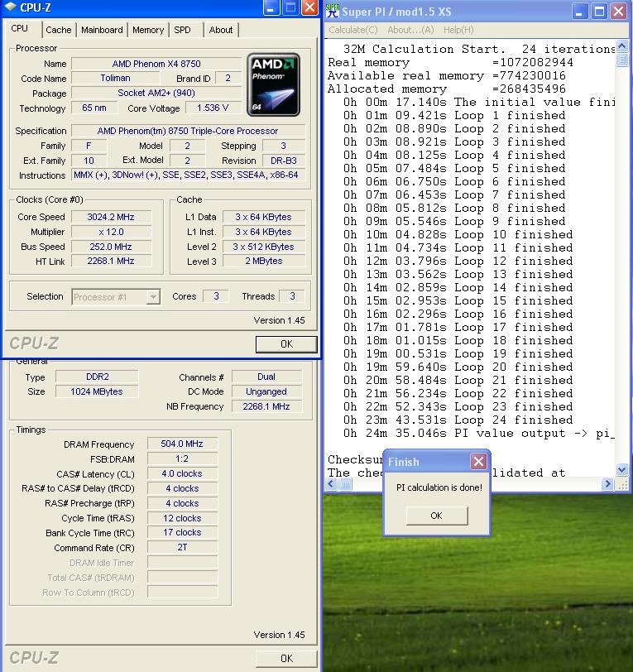Click the AMD Phenom logo image
This screenshot has height=672, width=633.
[x=273, y=85]
